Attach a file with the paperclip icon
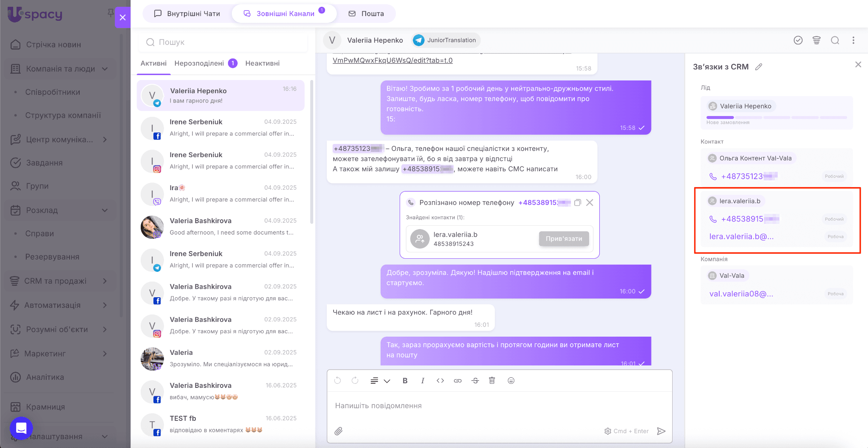 338,431
